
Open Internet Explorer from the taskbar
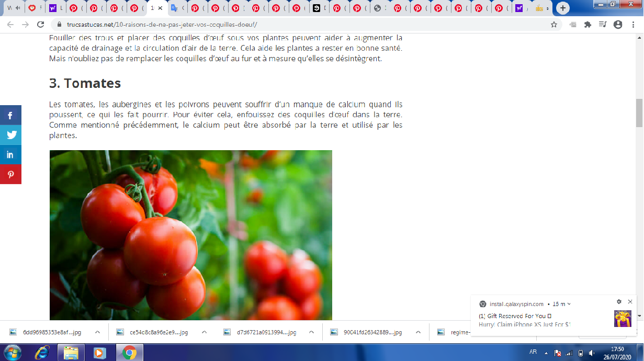[42, 353]
